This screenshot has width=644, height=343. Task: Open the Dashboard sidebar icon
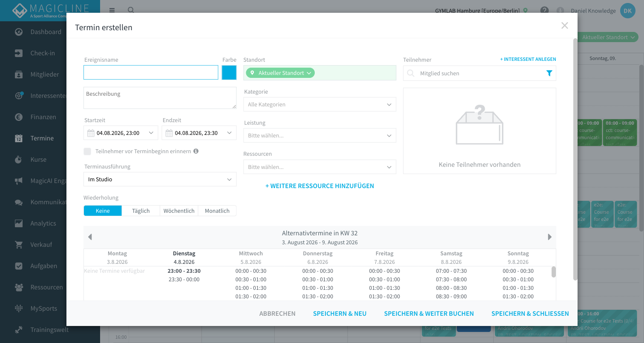tap(19, 32)
